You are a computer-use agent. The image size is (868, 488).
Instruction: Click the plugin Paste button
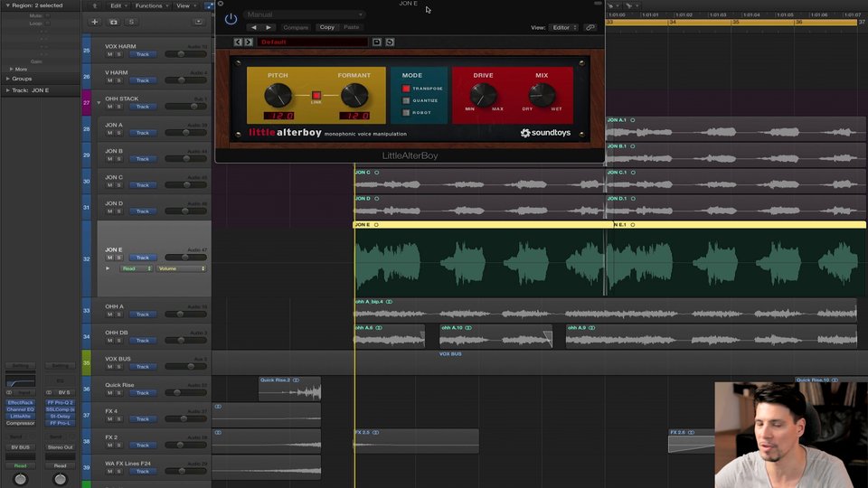tap(352, 27)
